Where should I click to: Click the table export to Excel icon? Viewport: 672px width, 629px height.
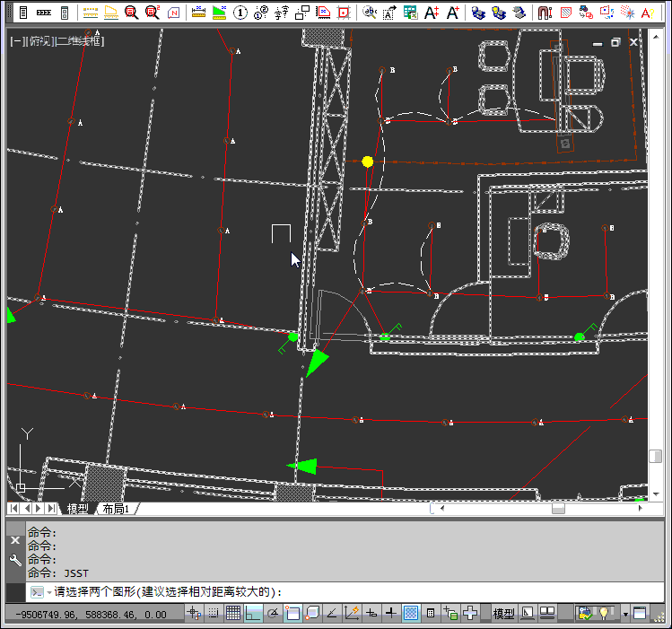tap(410, 13)
